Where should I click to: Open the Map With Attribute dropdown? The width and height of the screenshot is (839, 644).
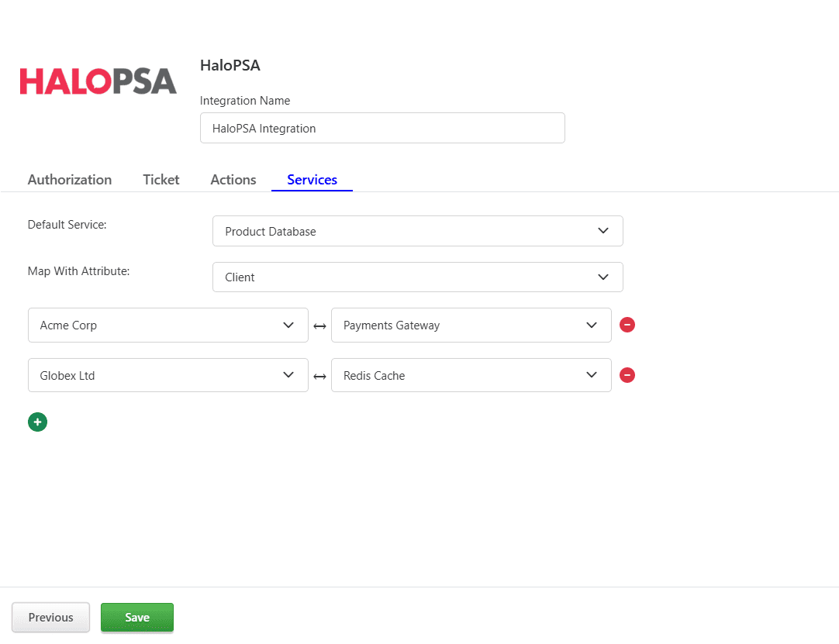(x=417, y=277)
